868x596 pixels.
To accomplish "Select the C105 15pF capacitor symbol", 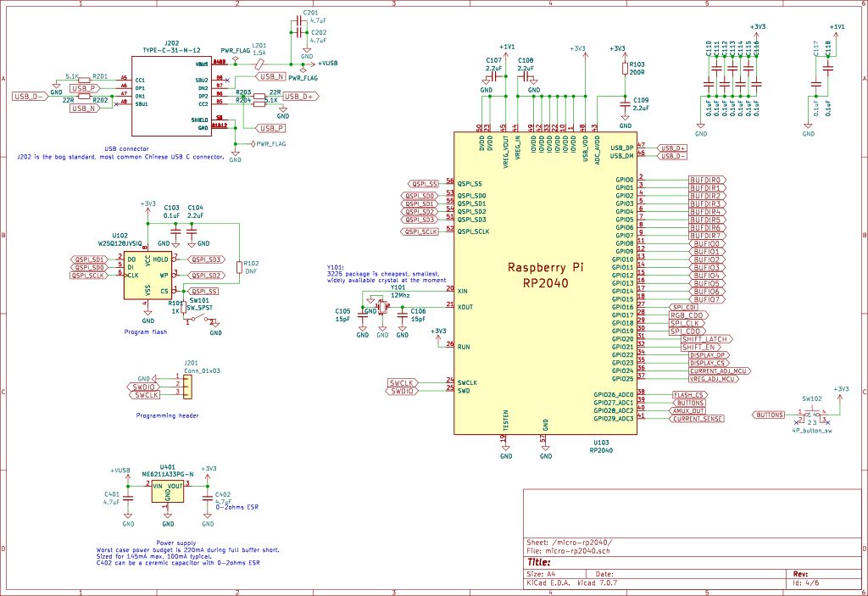I will pyautogui.click(x=363, y=315).
